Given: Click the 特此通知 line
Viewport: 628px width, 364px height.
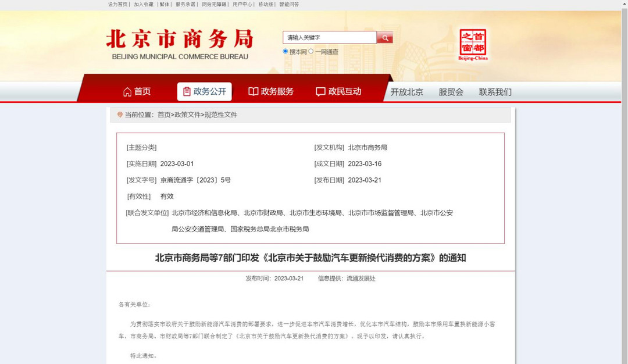Looking at the screenshot, I should coord(143,356).
